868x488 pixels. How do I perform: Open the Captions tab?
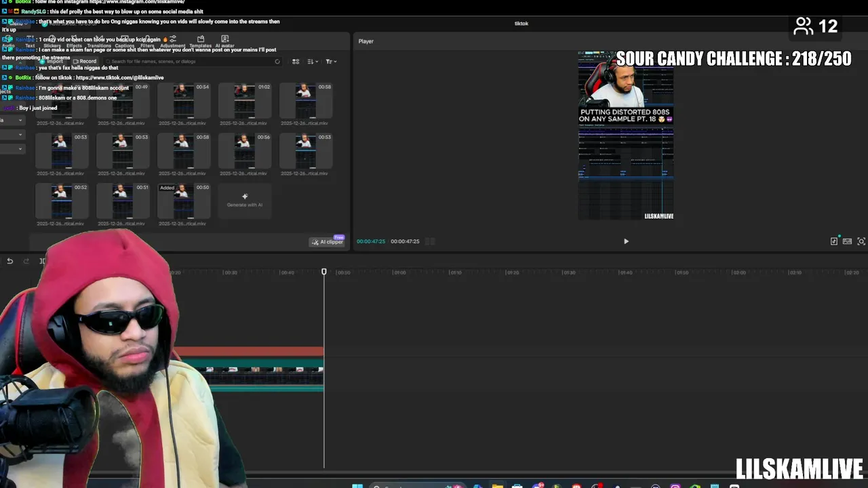coord(125,42)
